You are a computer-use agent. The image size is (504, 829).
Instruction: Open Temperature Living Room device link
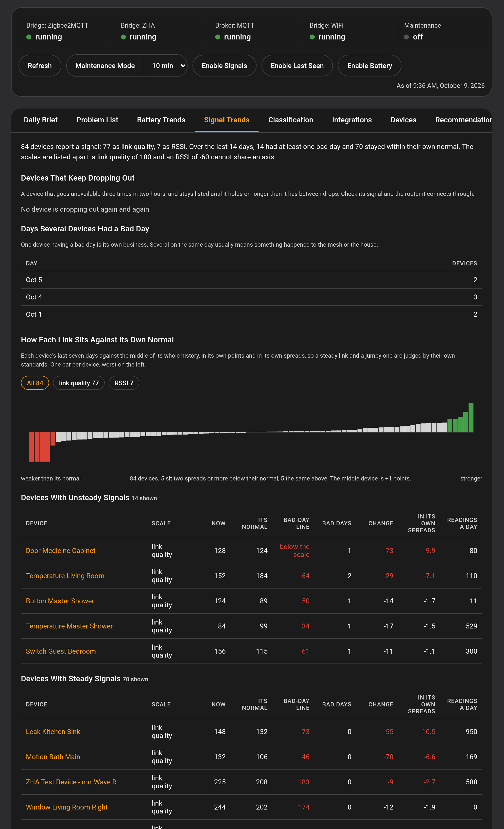tap(65, 576)
